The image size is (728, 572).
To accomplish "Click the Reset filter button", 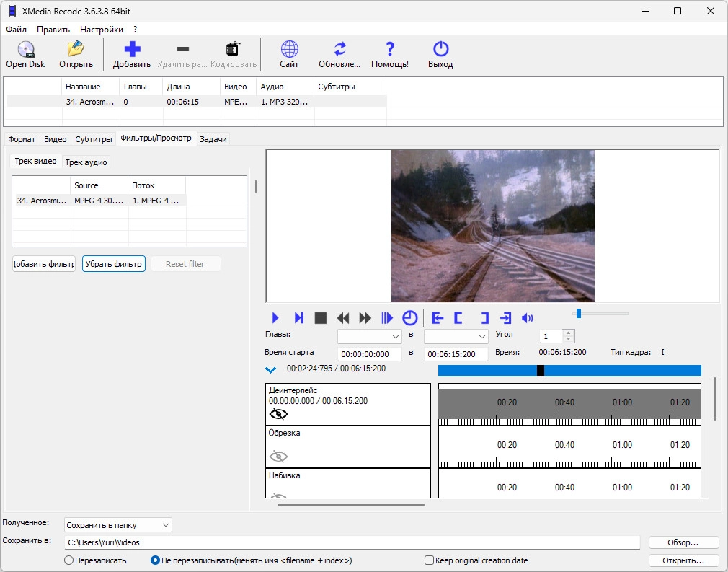I will pyautogui.click(x=185, y=264).
